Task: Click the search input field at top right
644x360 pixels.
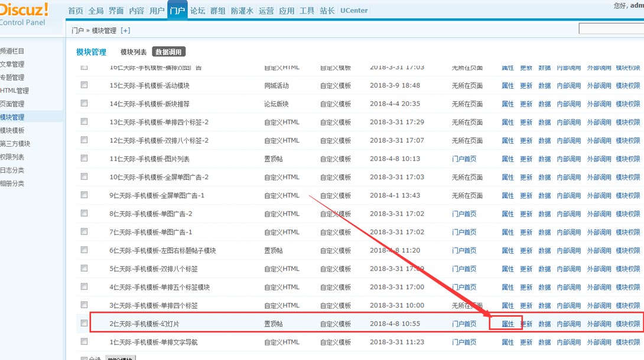Action: tap(612, 29)
